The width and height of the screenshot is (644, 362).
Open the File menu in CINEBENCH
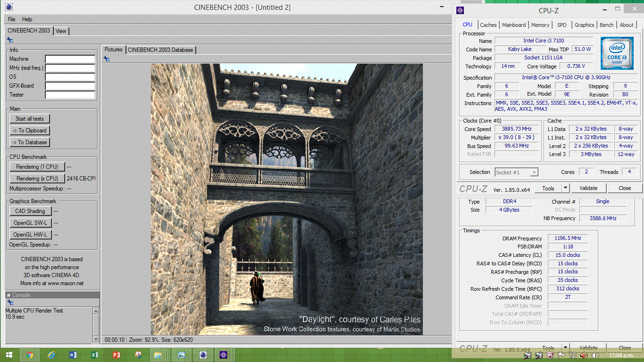click(x=12, y=19)
